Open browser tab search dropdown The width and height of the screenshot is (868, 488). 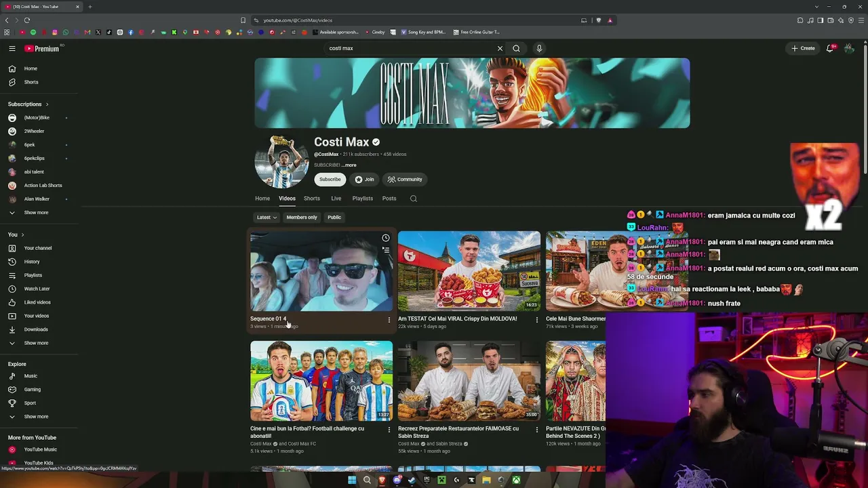click(817, 7)
